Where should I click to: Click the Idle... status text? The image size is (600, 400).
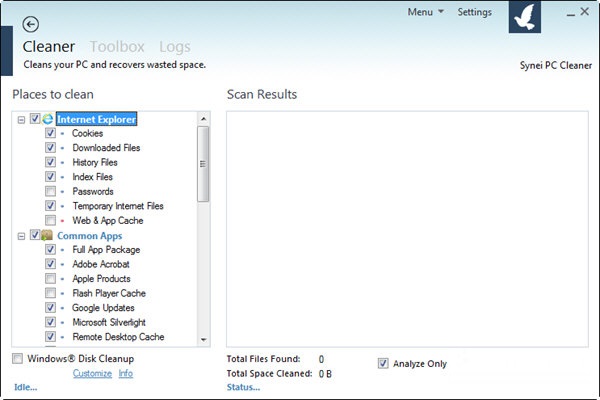click(x=26, y=387)
